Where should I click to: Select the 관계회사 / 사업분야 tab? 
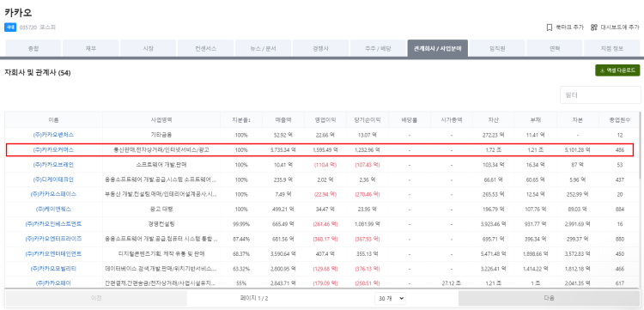(x=437, y=48)
